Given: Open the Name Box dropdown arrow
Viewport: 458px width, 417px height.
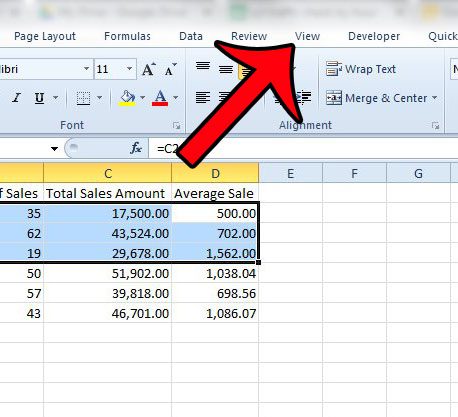Looking at the screenshot, I should coord(54,148).
